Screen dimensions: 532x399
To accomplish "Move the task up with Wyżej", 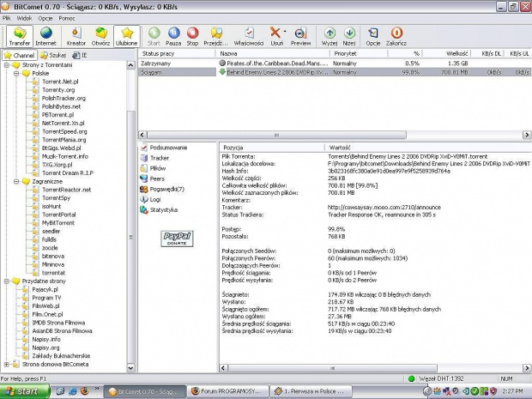I will [x=329, y=36].
